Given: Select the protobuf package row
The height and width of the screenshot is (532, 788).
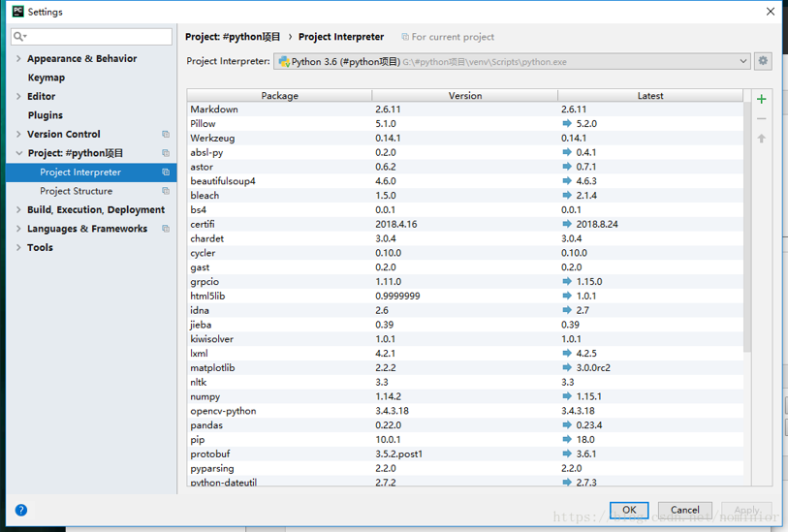Looking at the screenshot, I should click(465, 454).
